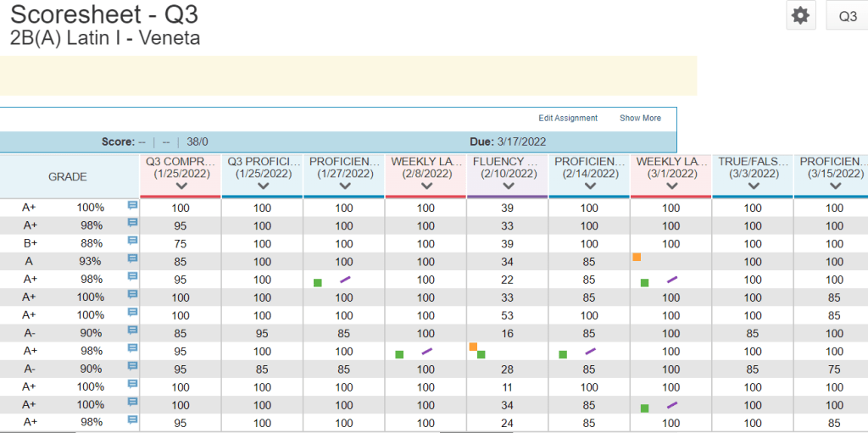Image resolution: width=868 pixels, height=433 pixels.
Task: Open the settings gear icon
Action: [800, 16]
